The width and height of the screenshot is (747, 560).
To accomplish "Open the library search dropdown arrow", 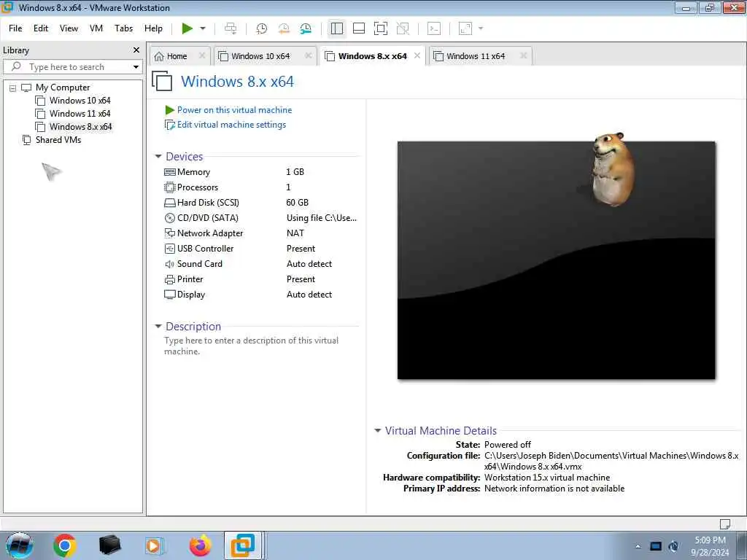I will coord(136,66).
